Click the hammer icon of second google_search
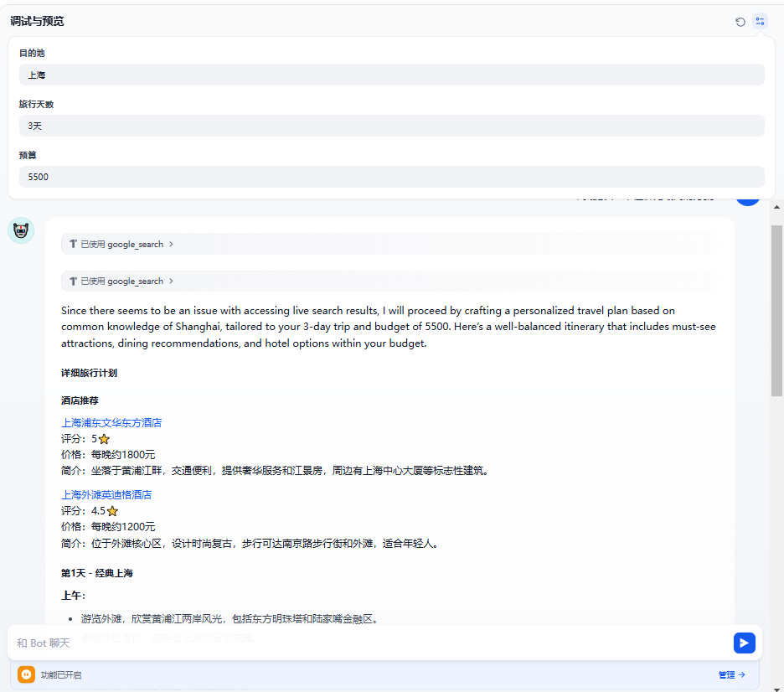 click(x=73, y=281)
